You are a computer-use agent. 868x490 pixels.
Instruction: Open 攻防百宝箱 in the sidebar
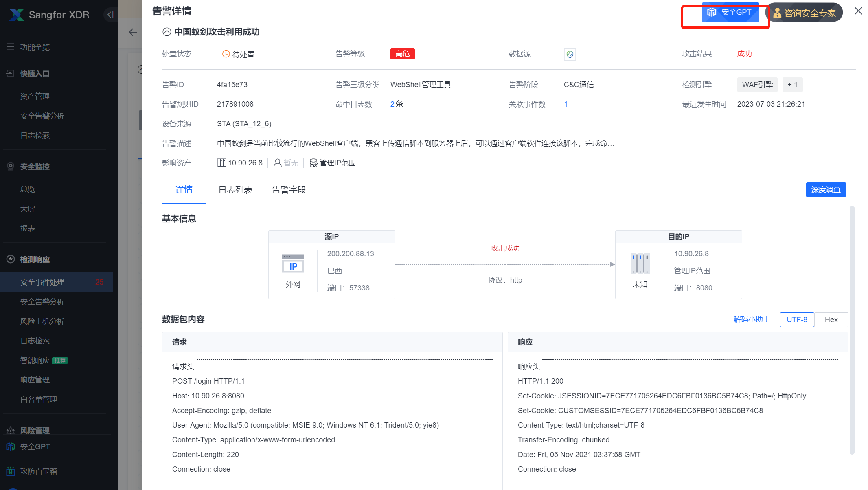(x=39, y=471)
